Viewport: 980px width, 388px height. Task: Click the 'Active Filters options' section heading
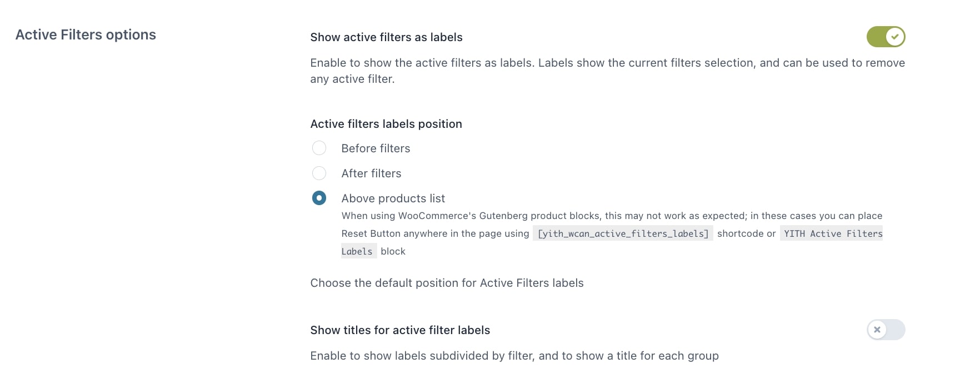[x=86, y=34]
